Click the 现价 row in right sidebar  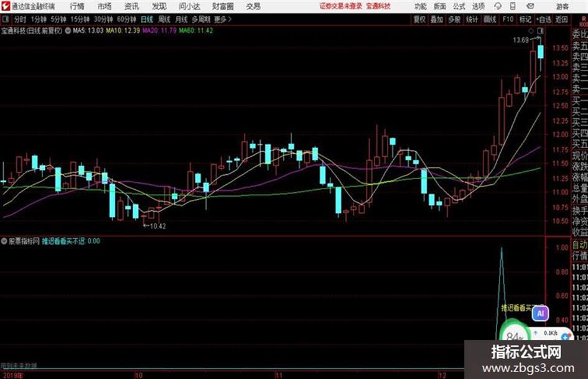pos(580,156)
